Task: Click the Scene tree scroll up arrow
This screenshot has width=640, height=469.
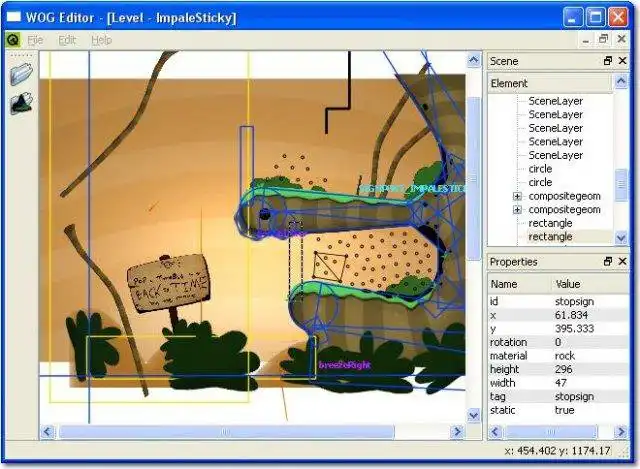Action: tap(621, 82)
